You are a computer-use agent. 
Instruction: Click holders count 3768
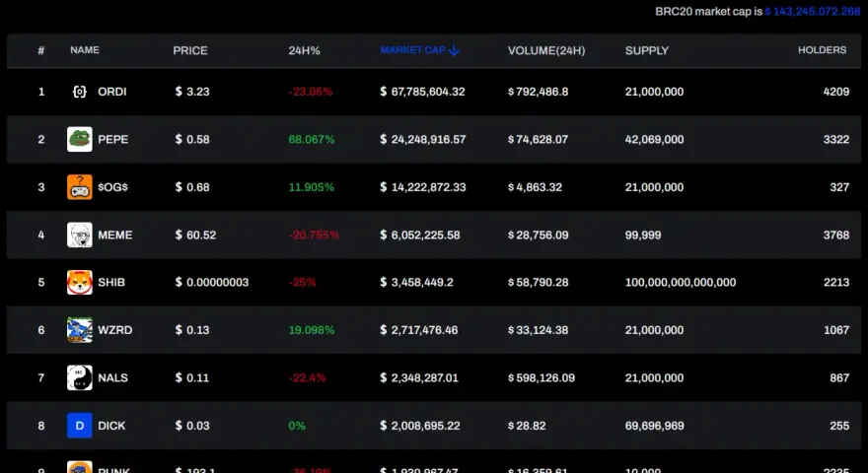(x=835, y=236)
